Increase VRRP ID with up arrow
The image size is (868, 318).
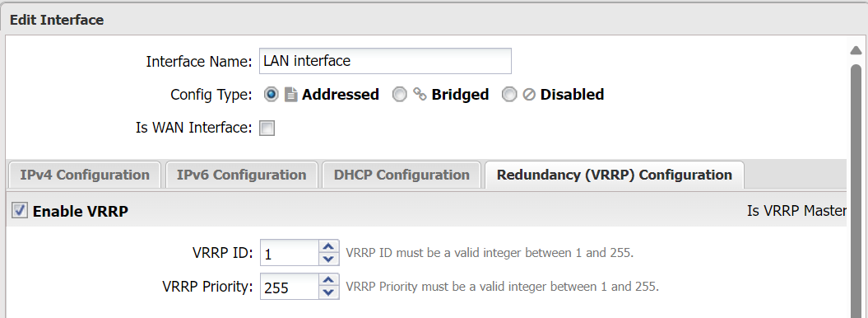pyautogui.click(x=329, y=247)
